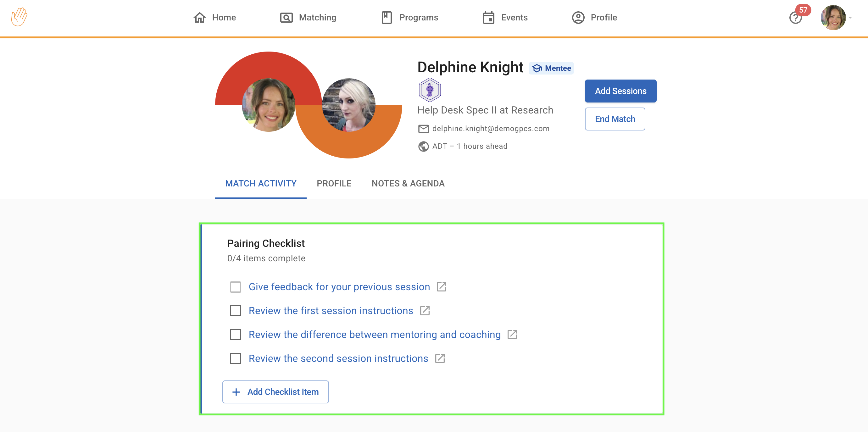Screen dimensions: 868x432
Task: Check 'Review the first session instructions' box
Action: pyautogui.click(x=236, y=311)
